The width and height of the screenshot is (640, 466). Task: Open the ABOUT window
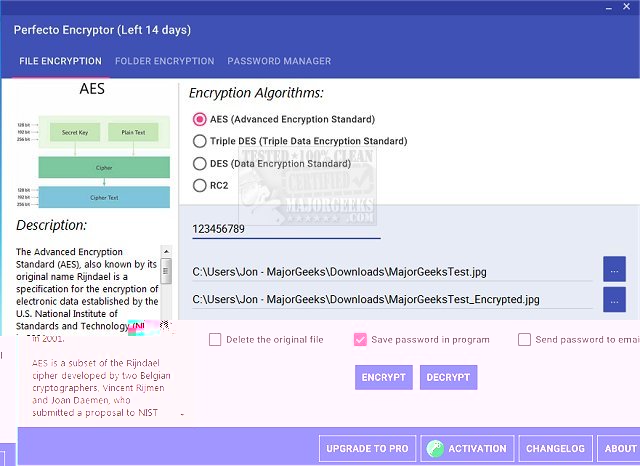pos(619,448)
